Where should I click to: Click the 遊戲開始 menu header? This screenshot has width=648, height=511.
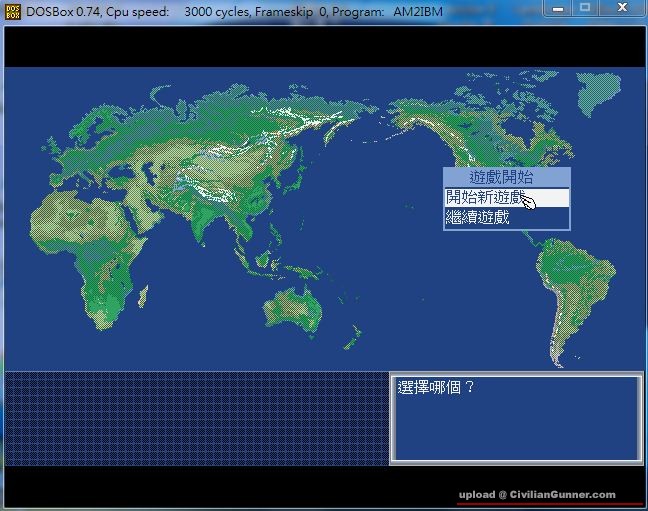505,177
